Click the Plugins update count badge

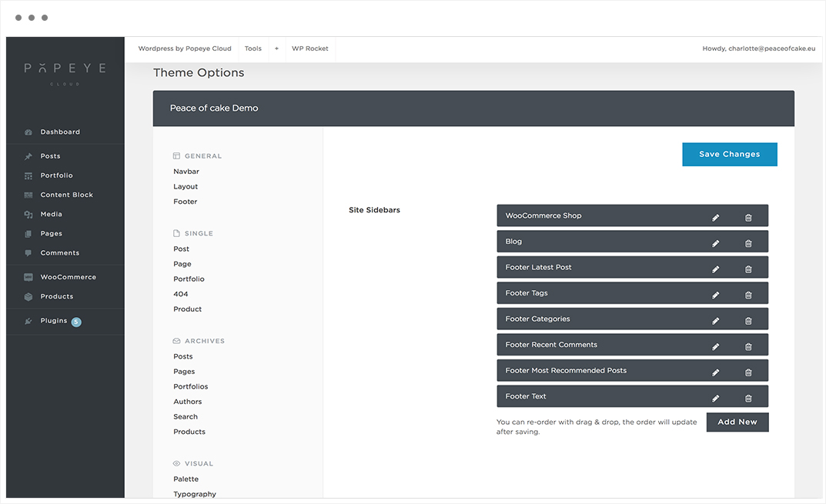[76, 322]
